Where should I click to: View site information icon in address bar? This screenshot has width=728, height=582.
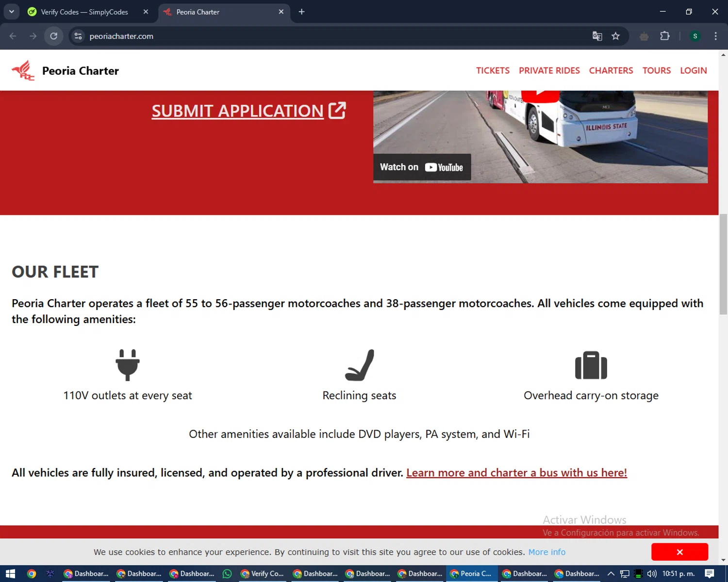[x=78, y=36]
